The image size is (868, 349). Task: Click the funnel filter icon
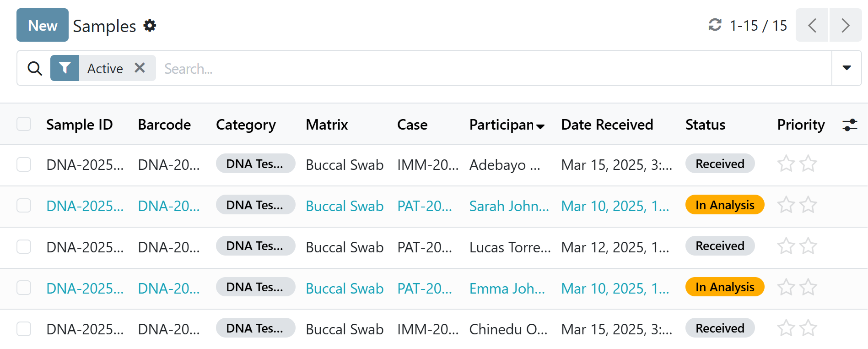coord(65,68)
